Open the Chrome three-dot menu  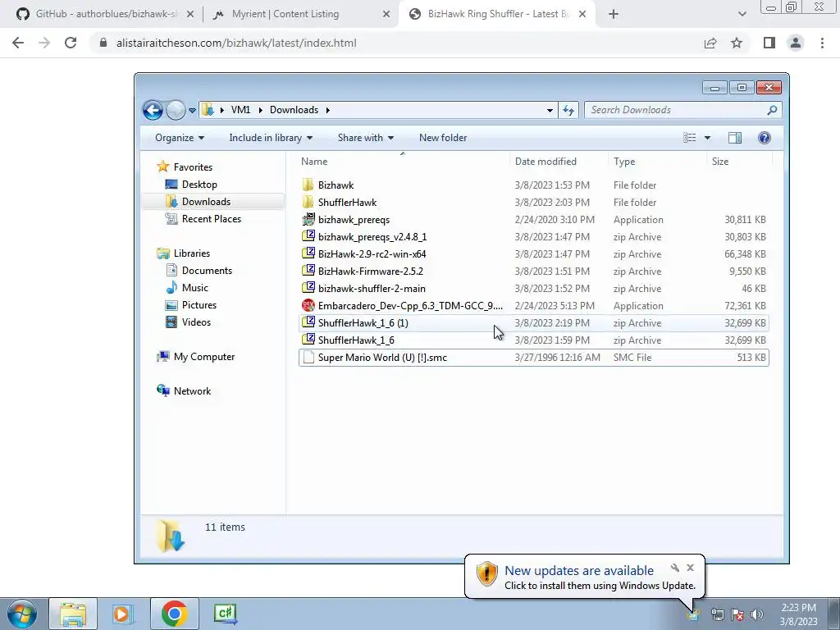[x=822, y=43]
